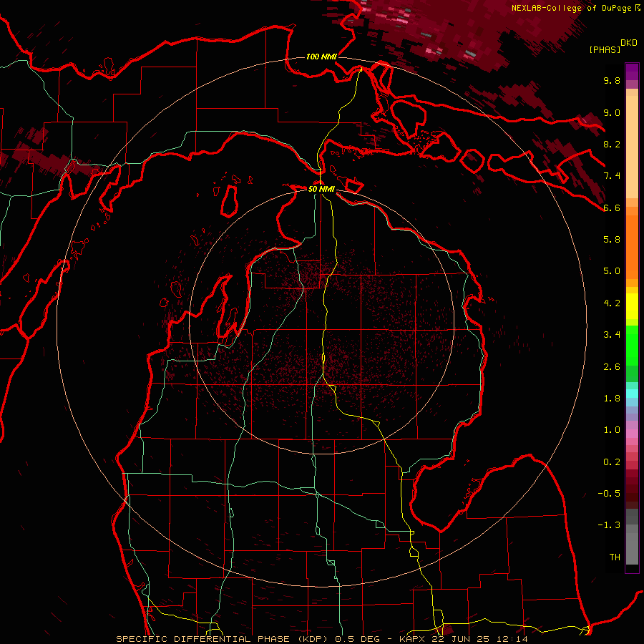This screenshot has height=644, width=644.
Task: Click the 9.8 color scale value
Action: 612,80
